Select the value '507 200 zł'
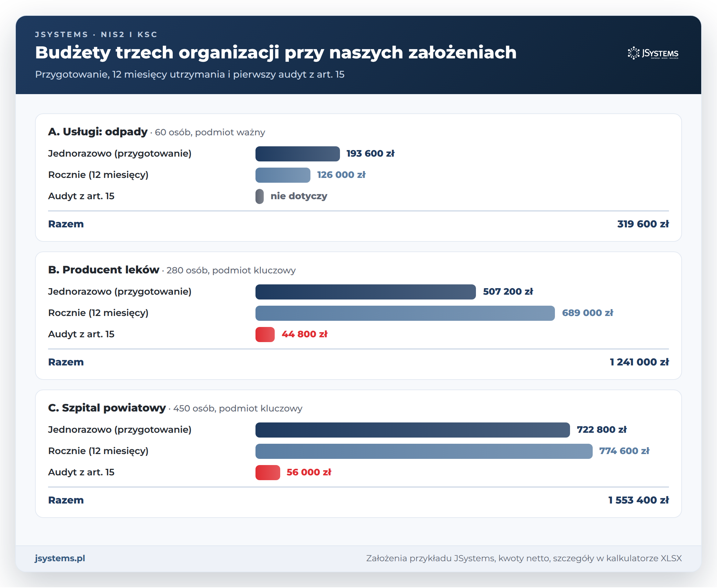The image size is (717, 588). click(508, 292)
